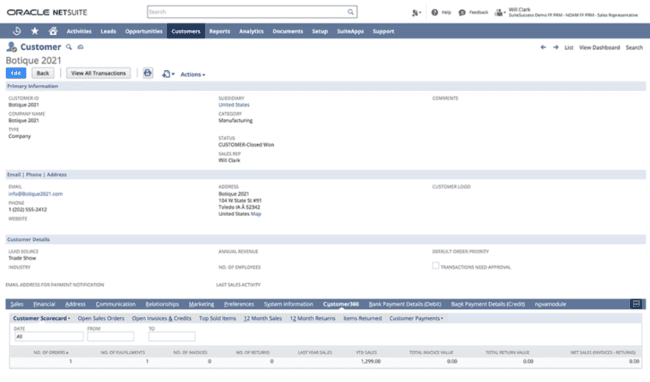650x382 pixels.
Task: Click the Print icon
Action: [148, 73]
